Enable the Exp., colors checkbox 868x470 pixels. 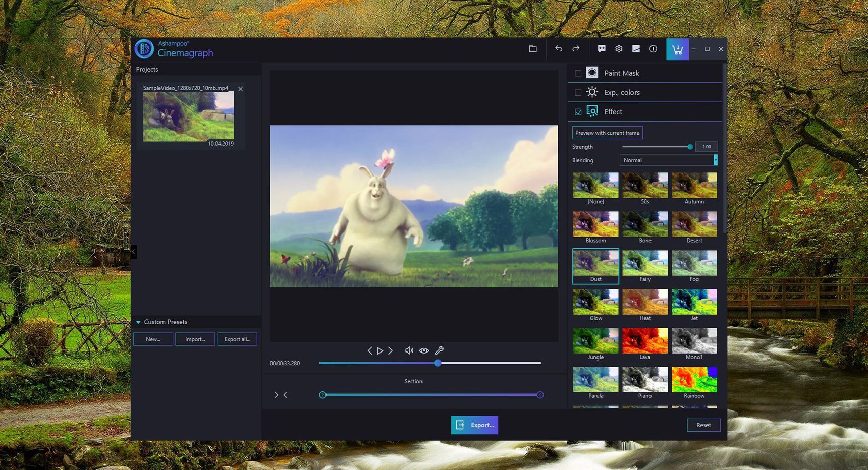click(x=578, y=92)
